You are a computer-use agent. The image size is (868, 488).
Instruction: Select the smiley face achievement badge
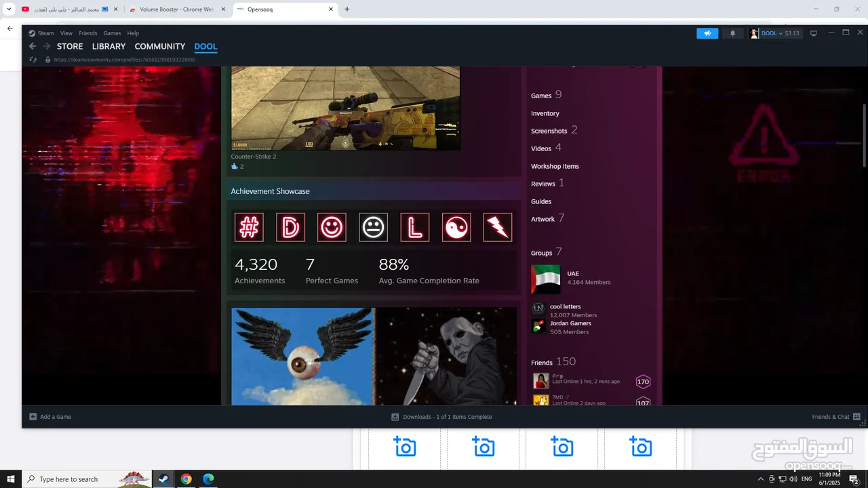[x=332, y=227]
